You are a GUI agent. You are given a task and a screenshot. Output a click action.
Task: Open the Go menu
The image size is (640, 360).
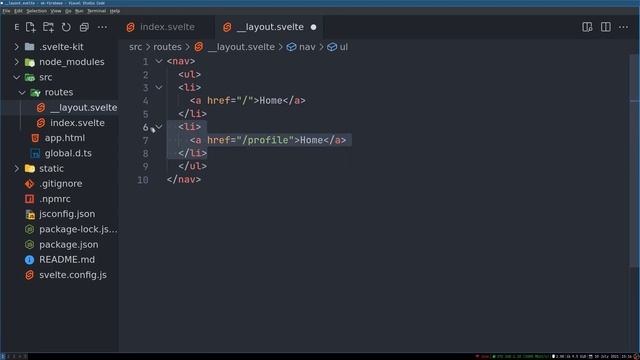(68, 11)
